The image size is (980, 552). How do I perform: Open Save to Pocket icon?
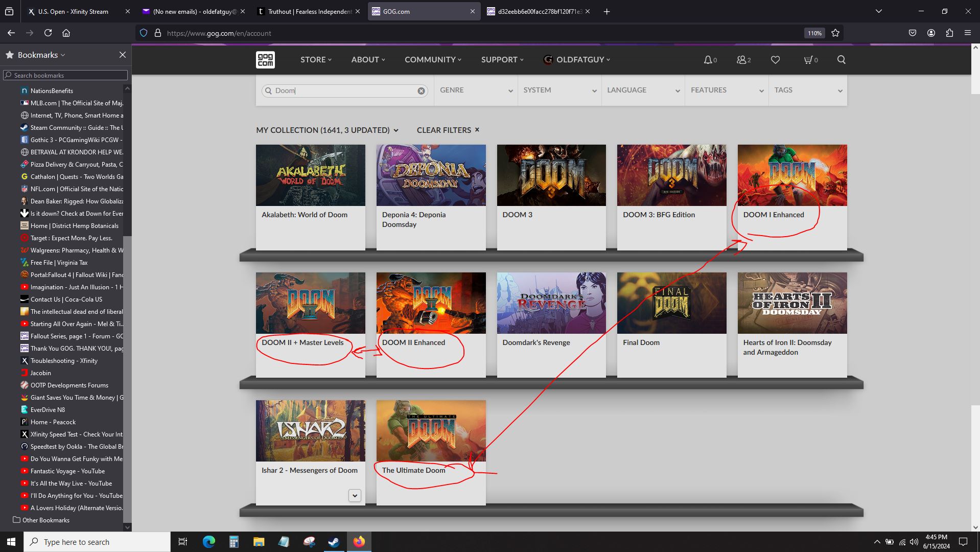[x=913, y=33]
